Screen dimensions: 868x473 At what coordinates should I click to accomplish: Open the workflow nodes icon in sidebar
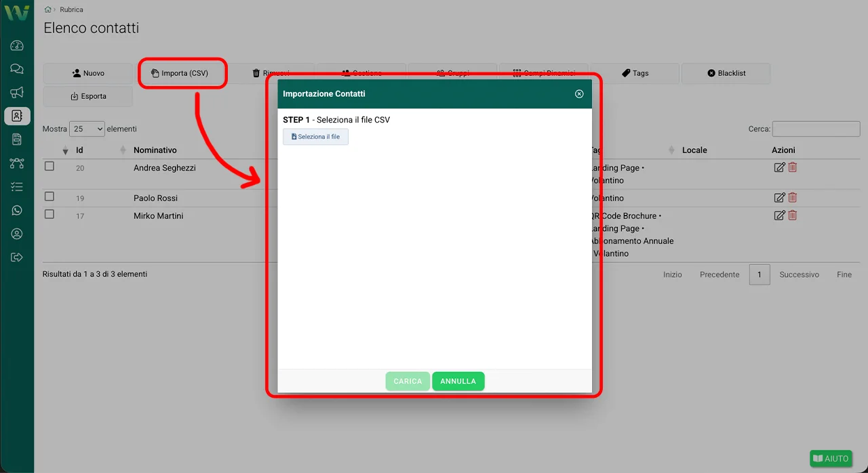click(x=17, y=163)
